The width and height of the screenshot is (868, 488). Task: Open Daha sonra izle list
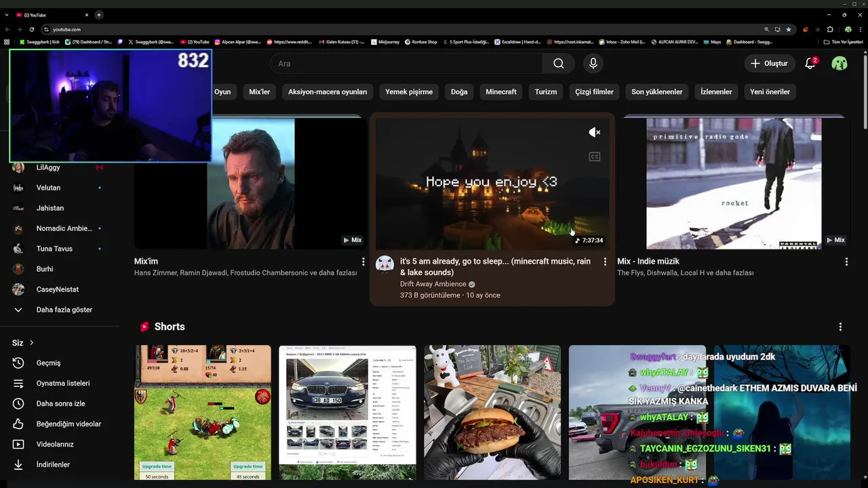coord(59,404)
